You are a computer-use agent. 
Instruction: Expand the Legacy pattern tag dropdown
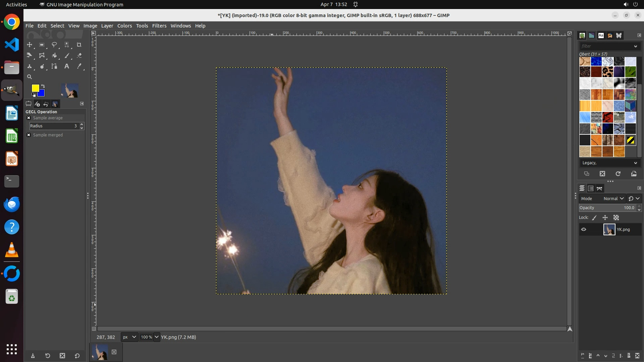point(635,163)
